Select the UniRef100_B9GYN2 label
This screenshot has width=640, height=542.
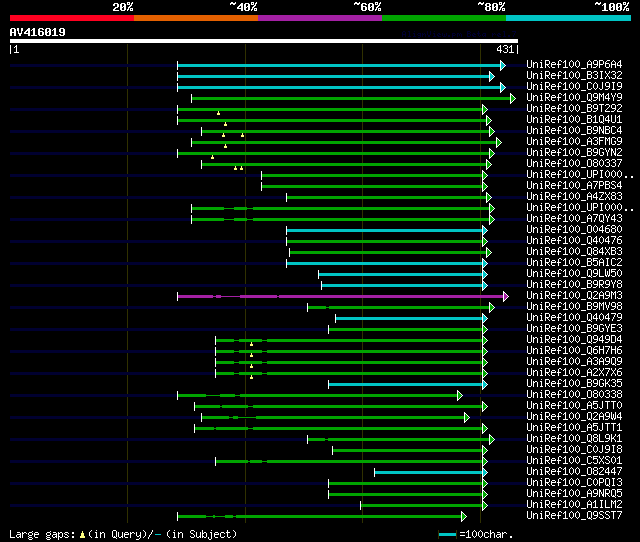574,152
